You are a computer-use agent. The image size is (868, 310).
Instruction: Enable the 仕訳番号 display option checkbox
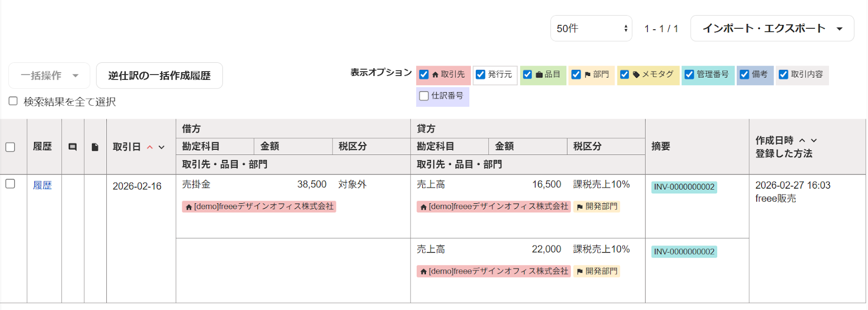[x=424, y=96]
